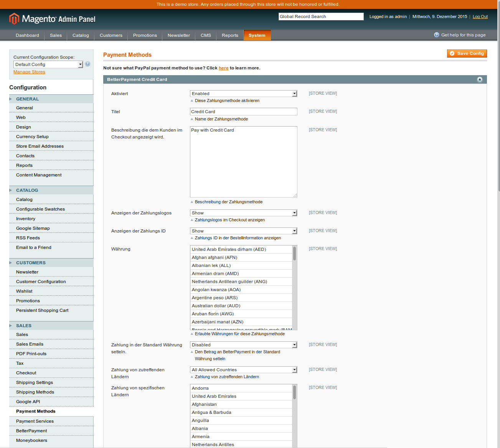Select Aruban florin (AWG) currency
This screenshot has width=500, height=448.
[x=241, y=314]
